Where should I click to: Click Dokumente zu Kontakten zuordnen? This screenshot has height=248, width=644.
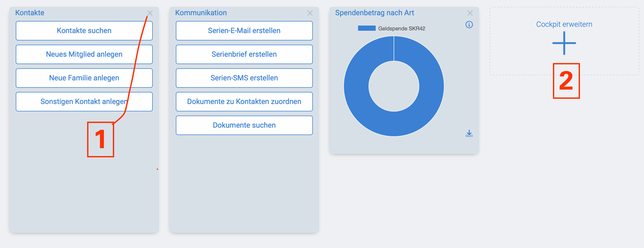pyautogui.click(x=244, y=102)
